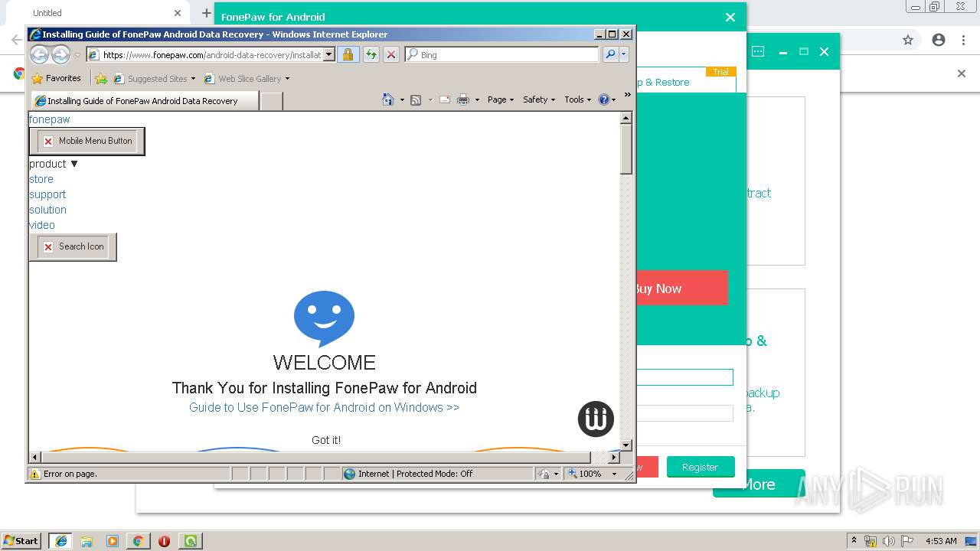Click the FonePaw feedback message icon
The width and height of the screenshot is (980, 551).
[758, 51]
